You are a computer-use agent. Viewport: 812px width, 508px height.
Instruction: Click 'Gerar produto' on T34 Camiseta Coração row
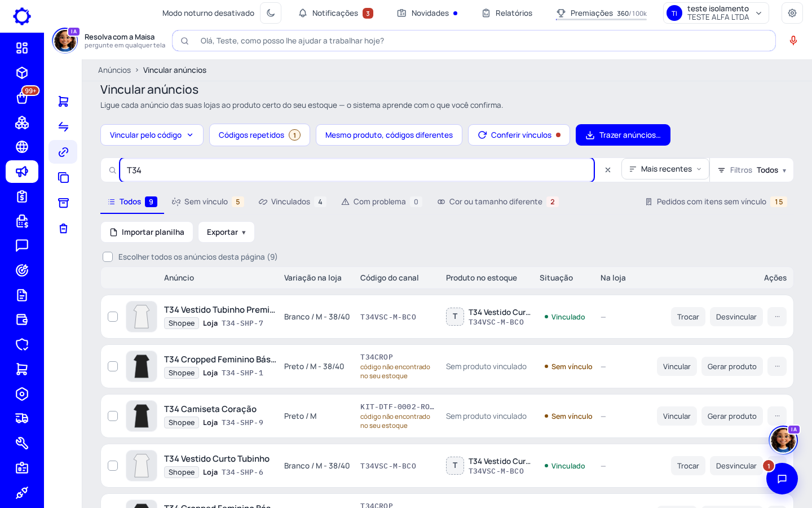point(732,416)
